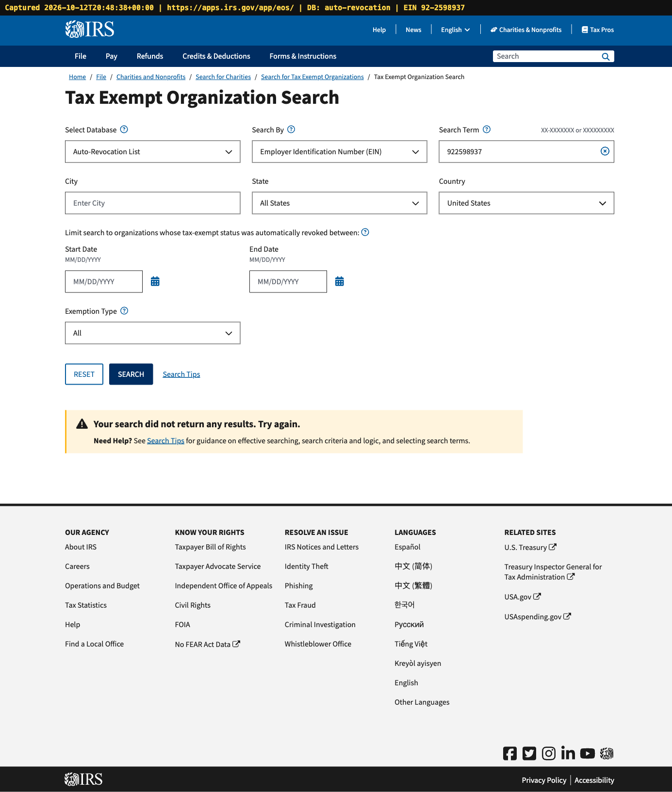Open IRS Twitter page icon
The image size is (672, 792).
pyautogui.click(x=529, y=753)
